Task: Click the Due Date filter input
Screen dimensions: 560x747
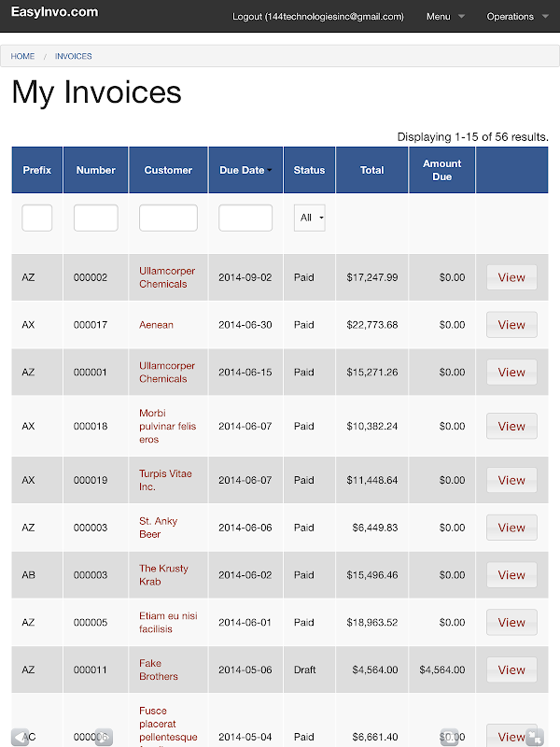Action: point(245,218)
